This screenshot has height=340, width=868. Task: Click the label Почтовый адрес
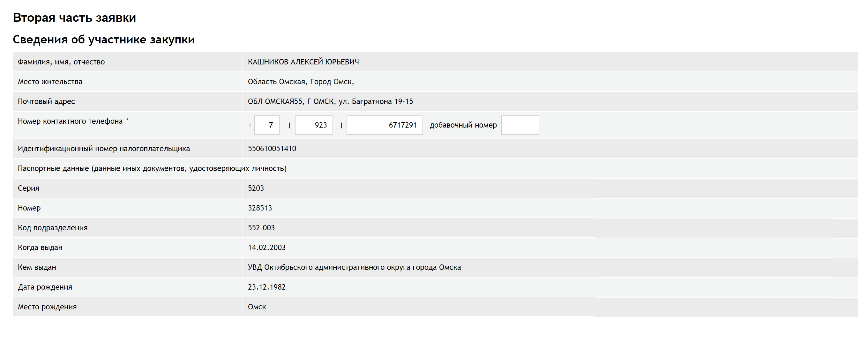(46, 101)
